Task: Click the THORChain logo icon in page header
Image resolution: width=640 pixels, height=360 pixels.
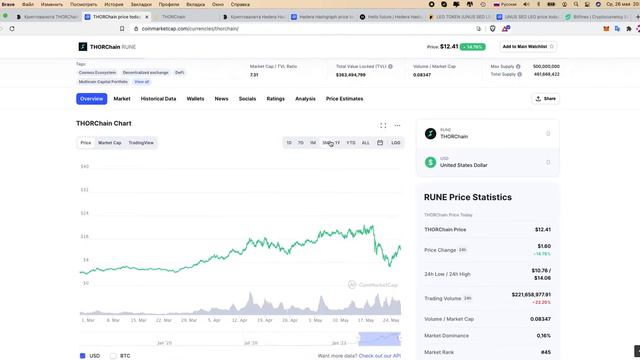Action: [x=82, y=47]
